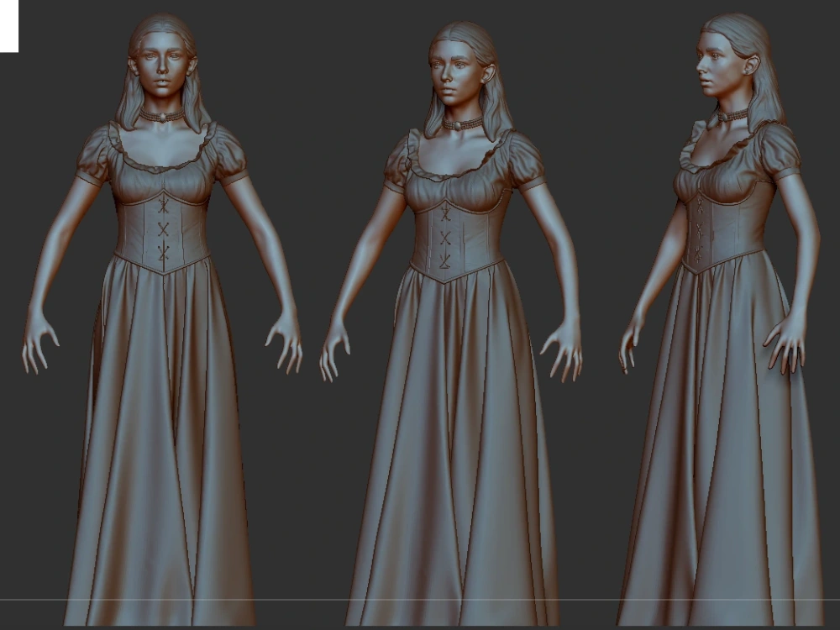Click the right hand of the profile figure
Viewport: 840px width, 630px height.
coord(790,344)
